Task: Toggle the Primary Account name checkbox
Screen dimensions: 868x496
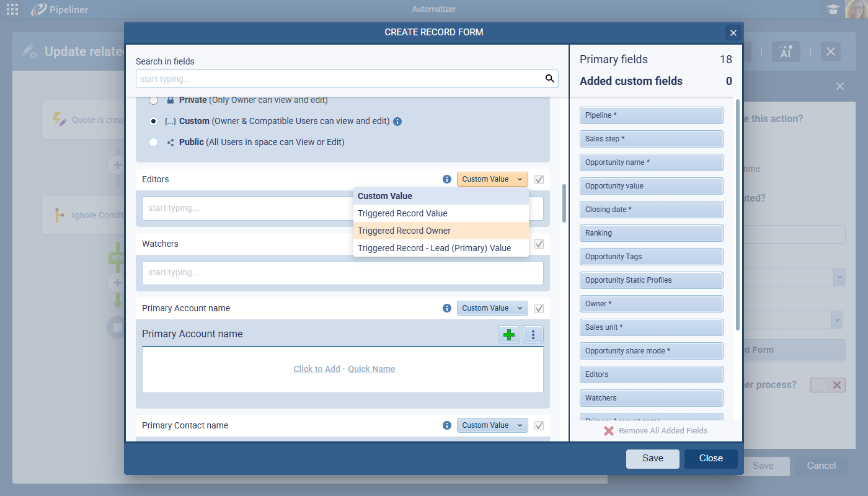Action: pos(539,308)
